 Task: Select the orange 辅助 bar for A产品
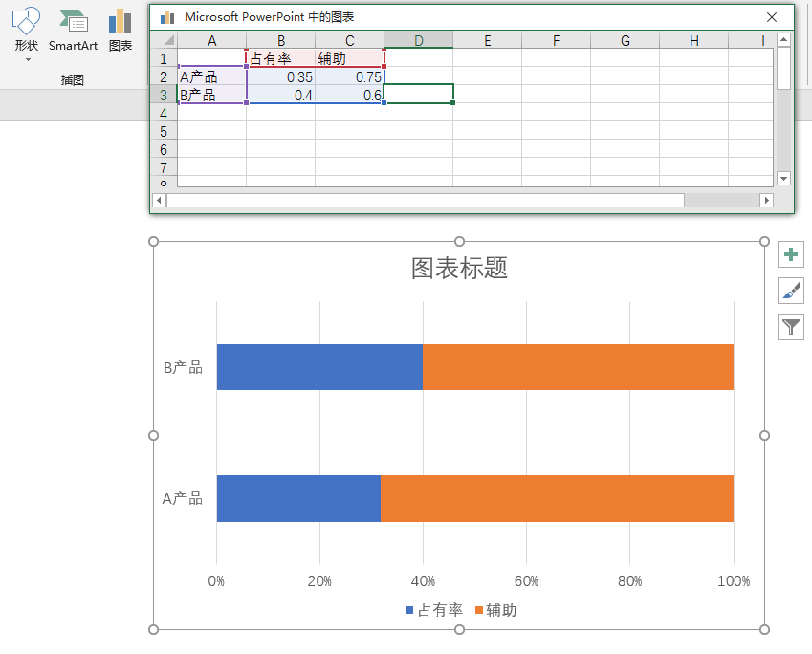[557, 498]
